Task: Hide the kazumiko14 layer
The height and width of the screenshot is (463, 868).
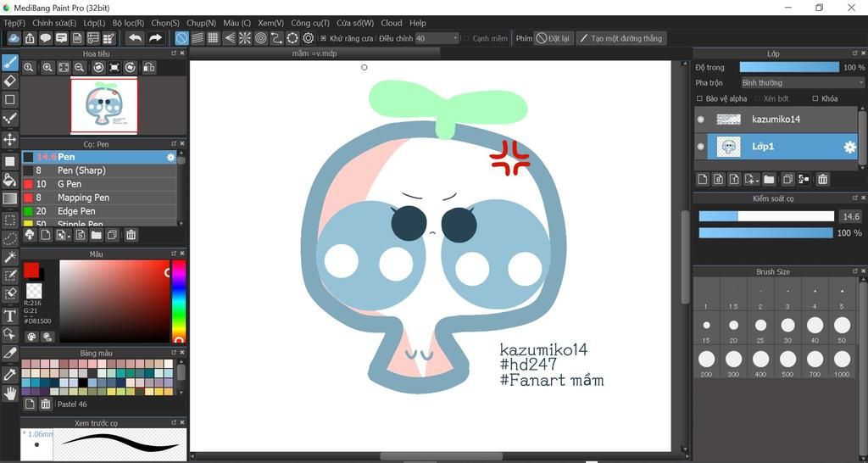Action: click(x=701, y=119)
